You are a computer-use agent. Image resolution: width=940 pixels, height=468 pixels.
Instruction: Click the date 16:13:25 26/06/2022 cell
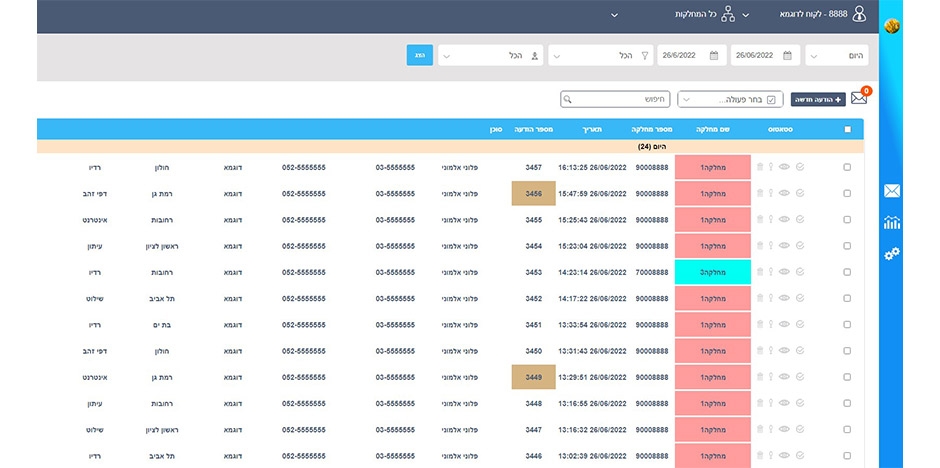(592, 167)
